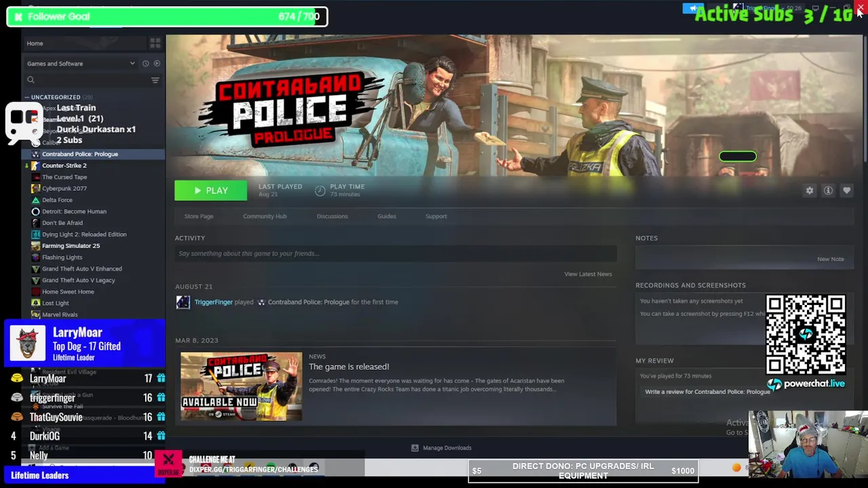Click TriggerFinger avatar in activity feed
The height and width of the screenshot is (488, 868).
pyautogui.click(x=183, y=302)
